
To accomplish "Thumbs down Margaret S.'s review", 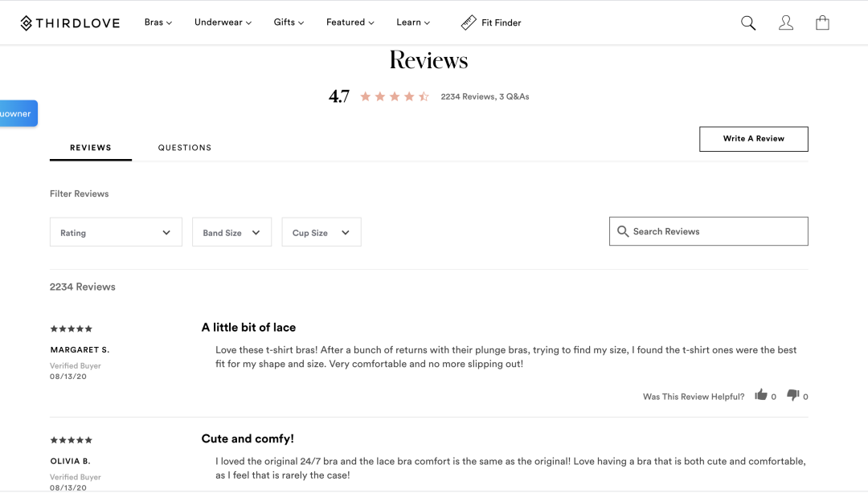I will click(793, 395).
